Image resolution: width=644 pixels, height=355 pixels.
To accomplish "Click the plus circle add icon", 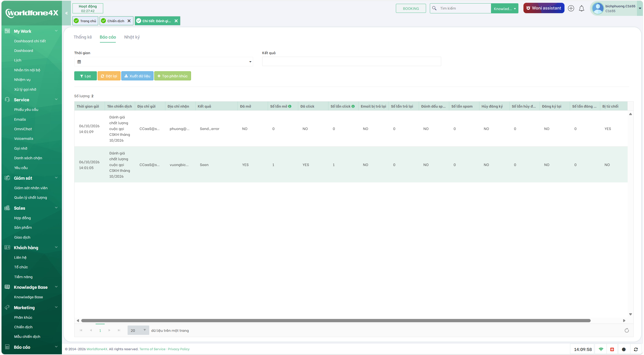I will 571,8.
